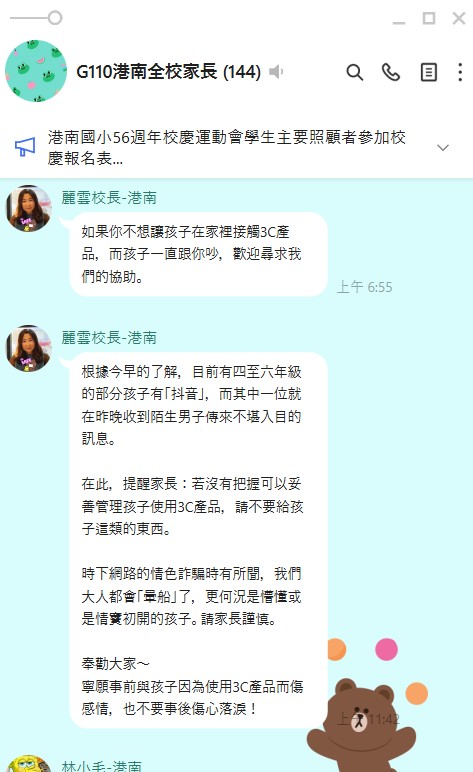Screen dimensions: 473x772
Task: Start a voice call with phone icon
Action: click(391, 72)
